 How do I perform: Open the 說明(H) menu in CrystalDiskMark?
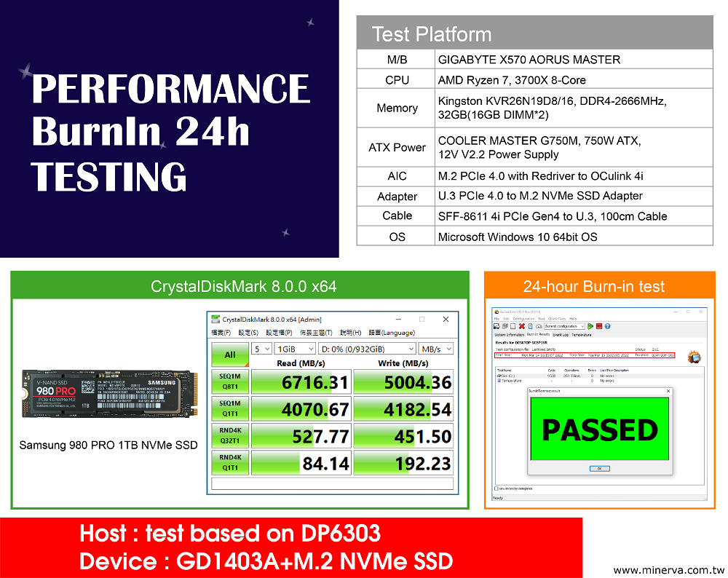click(351, 333)
